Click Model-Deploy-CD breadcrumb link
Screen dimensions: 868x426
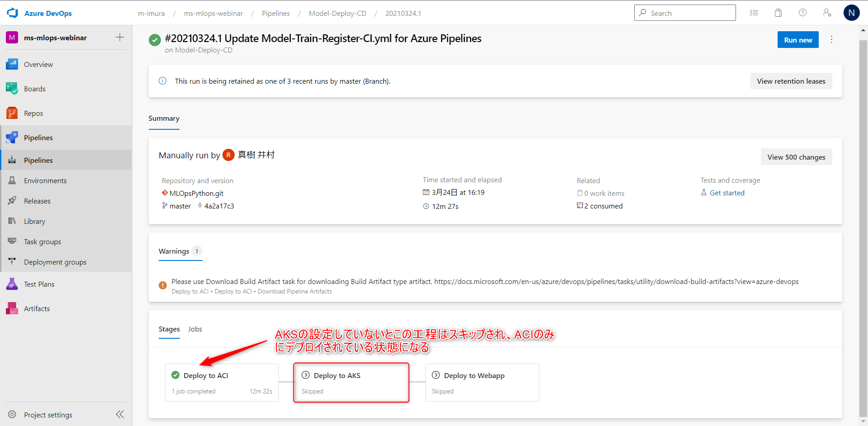[337, 13]
